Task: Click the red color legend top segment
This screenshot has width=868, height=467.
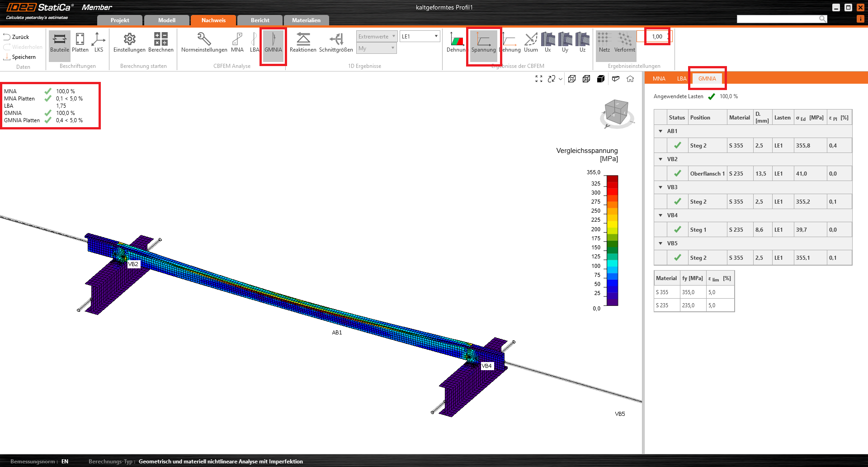Action: tap(612, 179)
